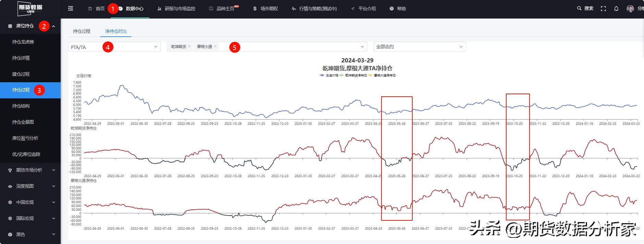Click the question mark icon of 帮助
The height and width of the screenshot is (244, 644).
click(392, 9)
